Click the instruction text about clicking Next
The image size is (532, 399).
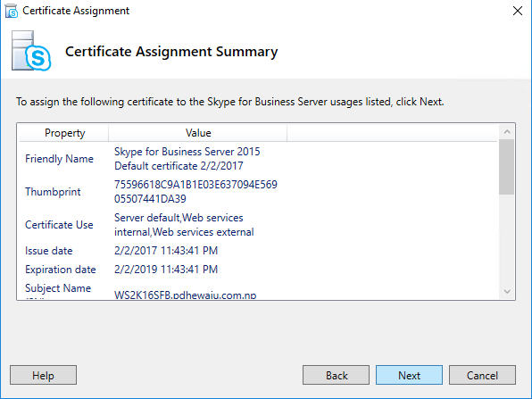tap(230, 102)
